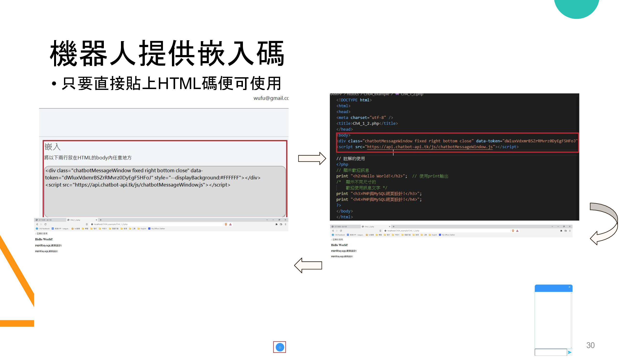Close the blue chatbot message window

(x=569, y=287)
